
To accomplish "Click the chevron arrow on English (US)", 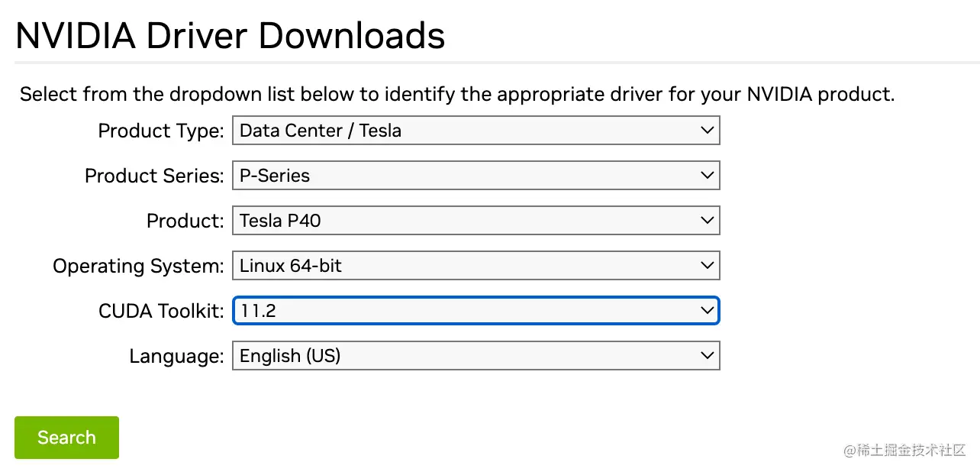I will 707,356.
